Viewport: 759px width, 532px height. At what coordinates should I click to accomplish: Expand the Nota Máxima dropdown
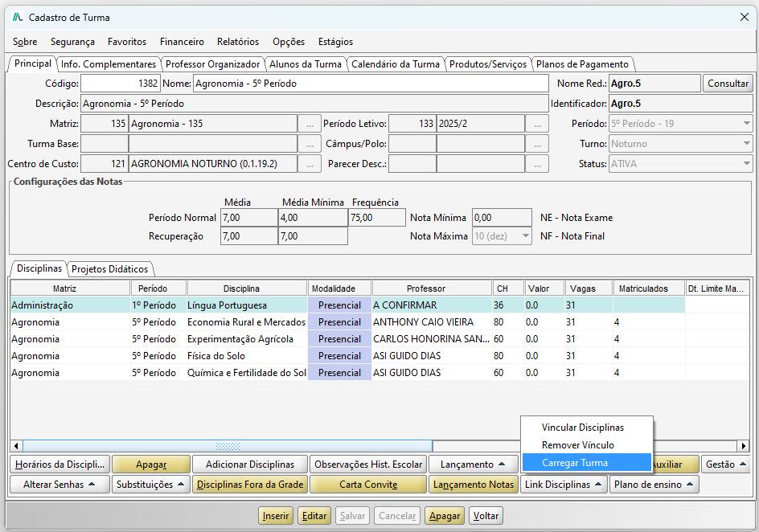click(x=525, y=236)
